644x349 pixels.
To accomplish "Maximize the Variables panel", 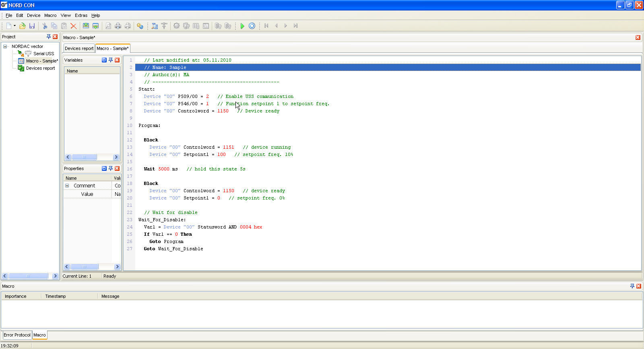I will (104, 60).
